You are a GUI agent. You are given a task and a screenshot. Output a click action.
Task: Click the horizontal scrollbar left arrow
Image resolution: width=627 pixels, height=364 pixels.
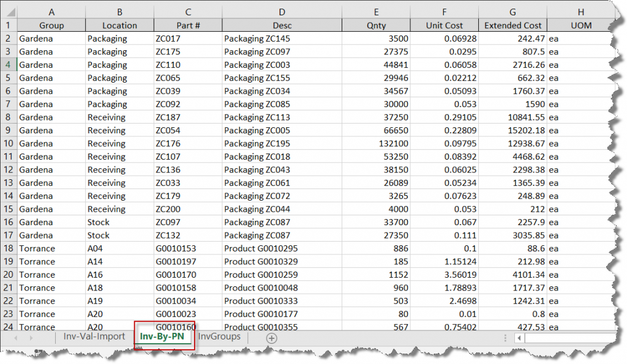pos(519,338)
